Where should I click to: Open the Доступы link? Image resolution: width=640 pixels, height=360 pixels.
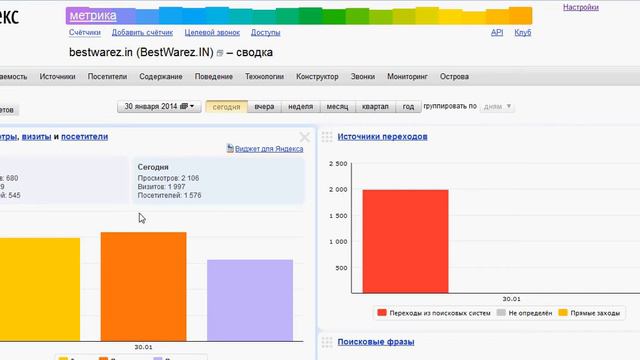coord(265,32)
